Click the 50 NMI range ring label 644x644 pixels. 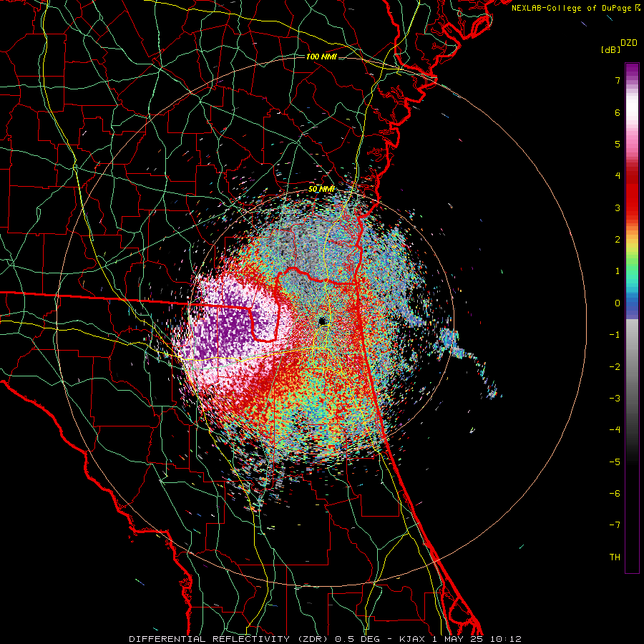[x=321, y=189]
